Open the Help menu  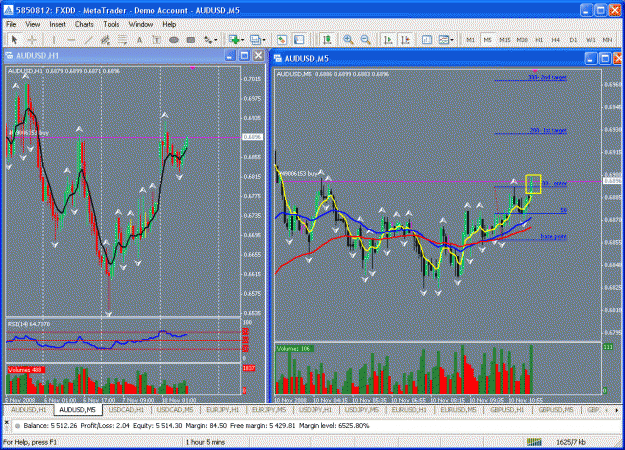point(169,24)
